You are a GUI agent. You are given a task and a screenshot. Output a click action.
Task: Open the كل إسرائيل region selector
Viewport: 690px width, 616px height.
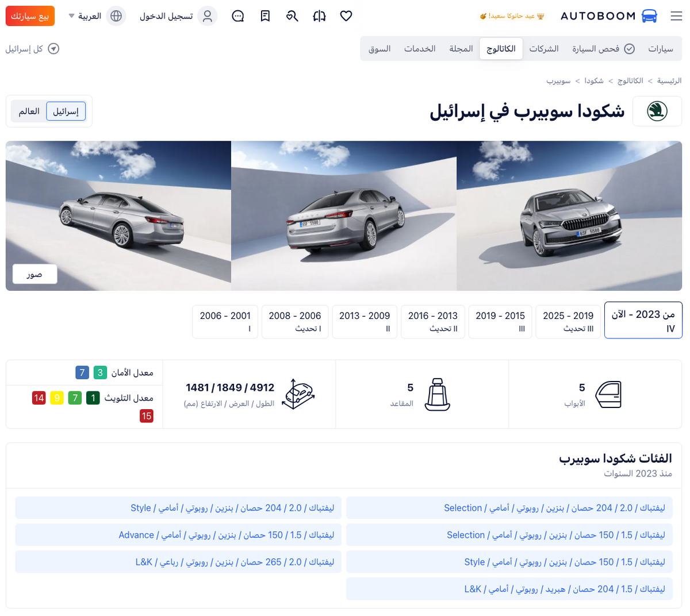pyautogui.click(x=33, y=49)
